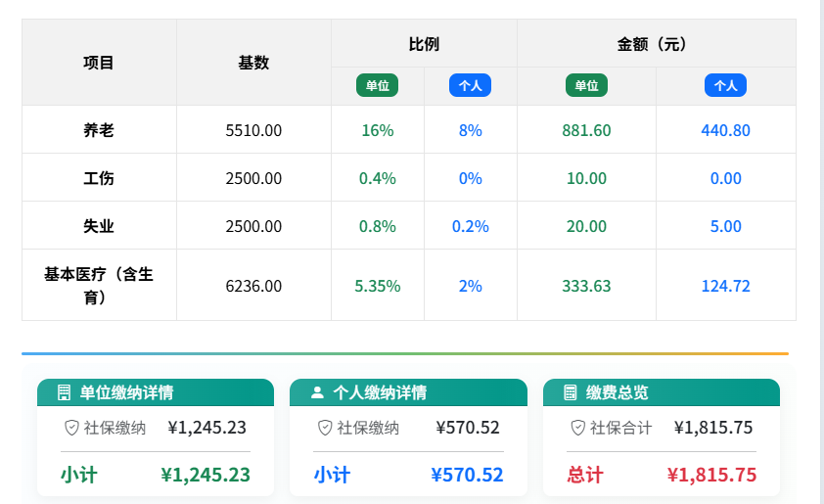
Task: Select the 0.00 personal amount
Action: 726,178
